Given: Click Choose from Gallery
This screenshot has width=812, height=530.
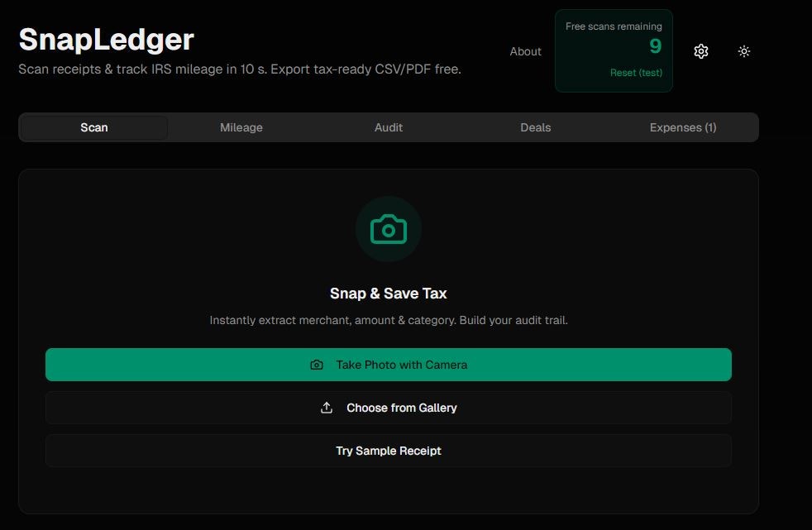Looking at the screenshot, I should point(388,407).
